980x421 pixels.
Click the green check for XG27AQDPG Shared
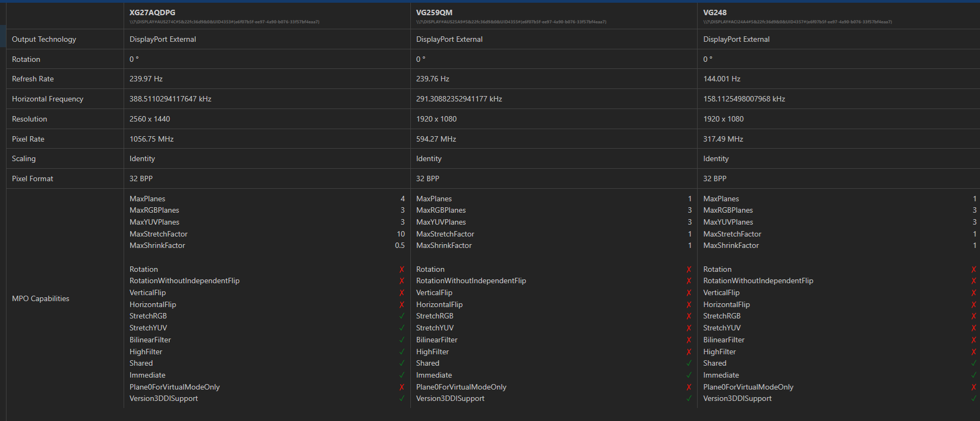[402, 363]
